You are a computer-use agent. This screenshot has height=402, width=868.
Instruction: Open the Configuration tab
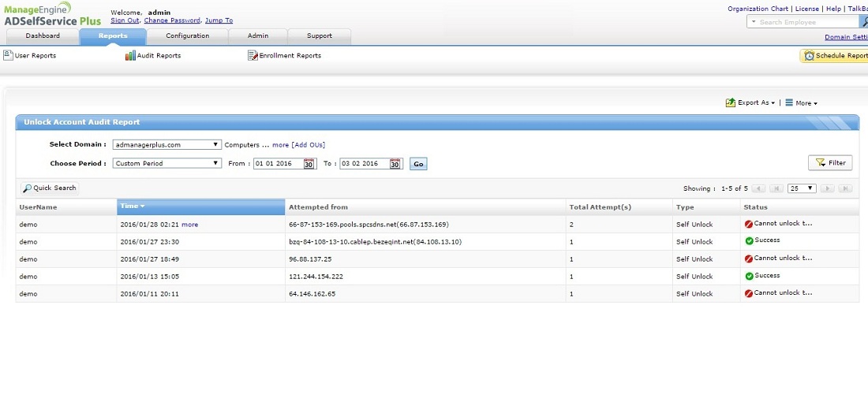pos(188,36)
